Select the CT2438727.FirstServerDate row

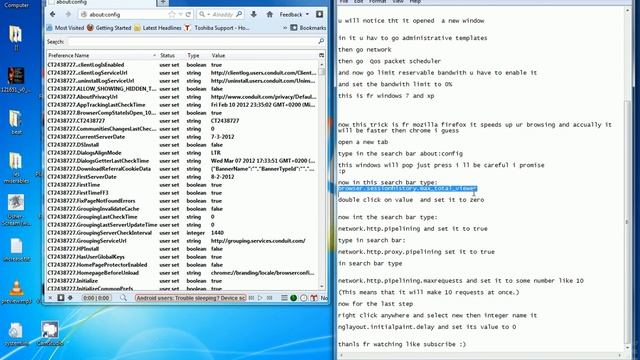182,177
